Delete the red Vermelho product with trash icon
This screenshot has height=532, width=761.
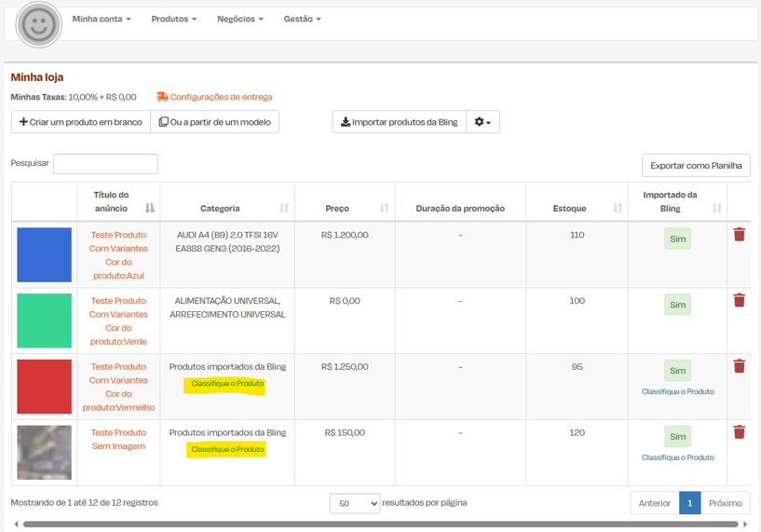[x=739, y=366]
